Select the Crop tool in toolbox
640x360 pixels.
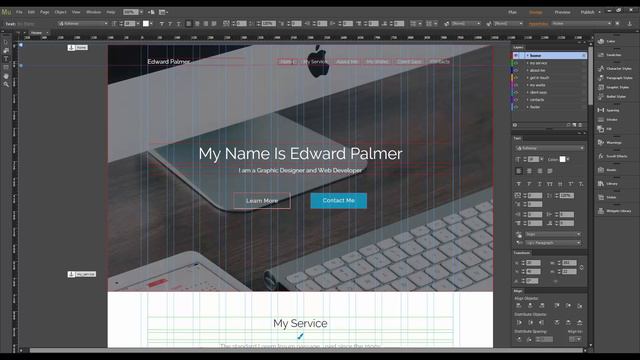[x=6, y=51]
